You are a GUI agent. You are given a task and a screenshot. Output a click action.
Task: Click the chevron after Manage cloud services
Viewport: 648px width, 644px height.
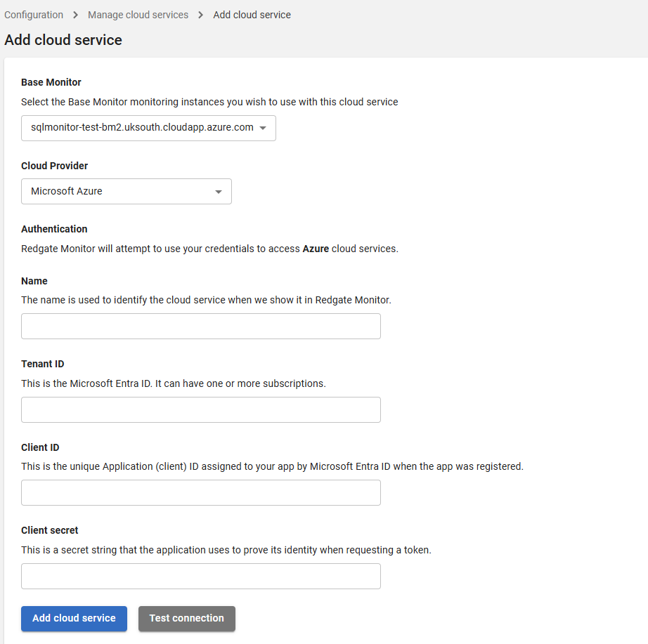201,15
